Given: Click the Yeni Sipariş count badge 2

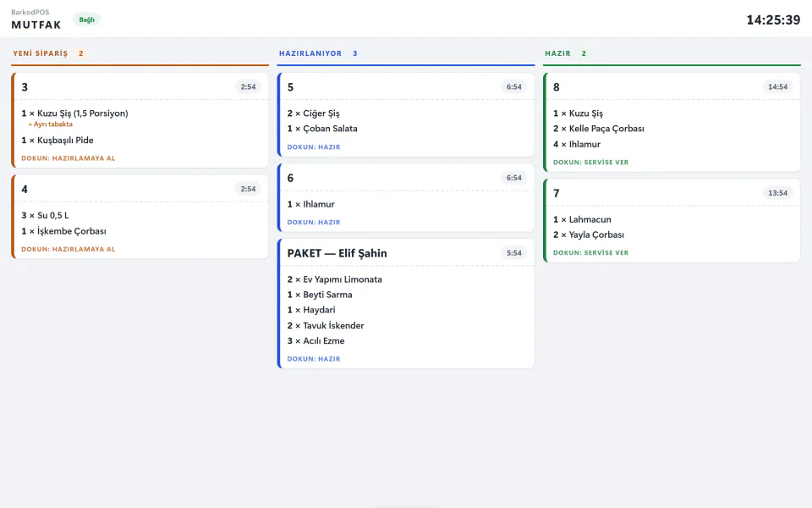Looking at the screenshot, I should [x=81, y=53].
